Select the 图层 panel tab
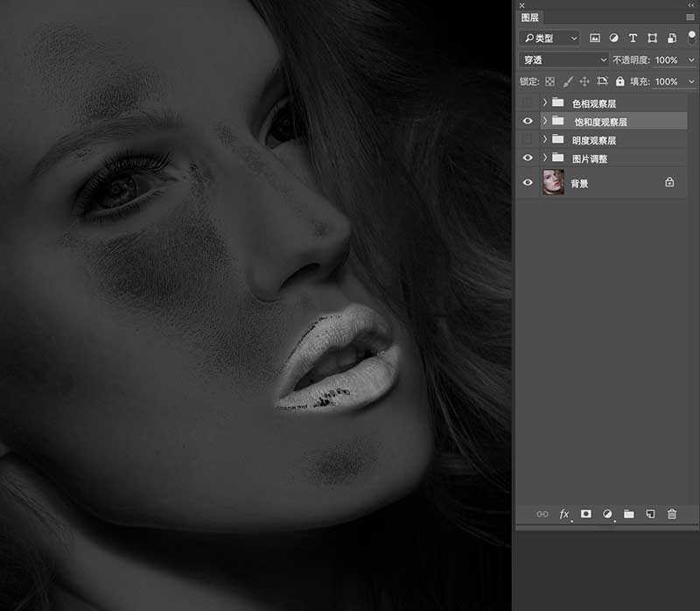The image size is (700, 611). tap(531, 17)
